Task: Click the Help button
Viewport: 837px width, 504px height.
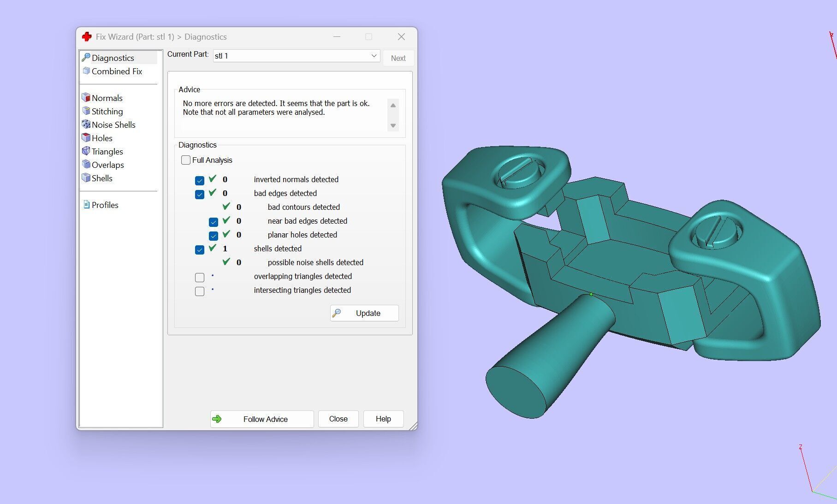Action: 383,419
